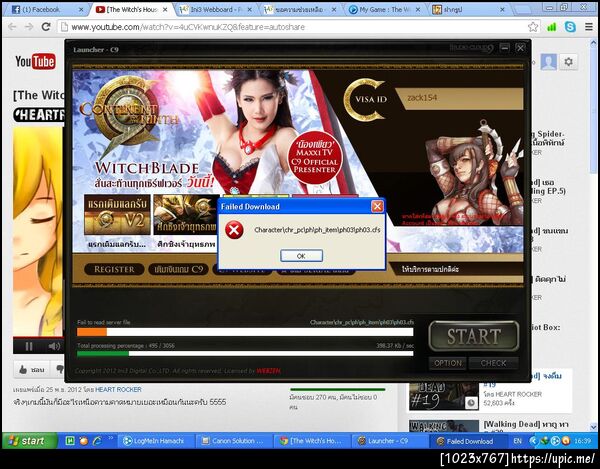The height and width of the screenshot is (469, 600).
Task: Close the Failed Download dialog
Action: pyautogui.click(x=377, y=207)
